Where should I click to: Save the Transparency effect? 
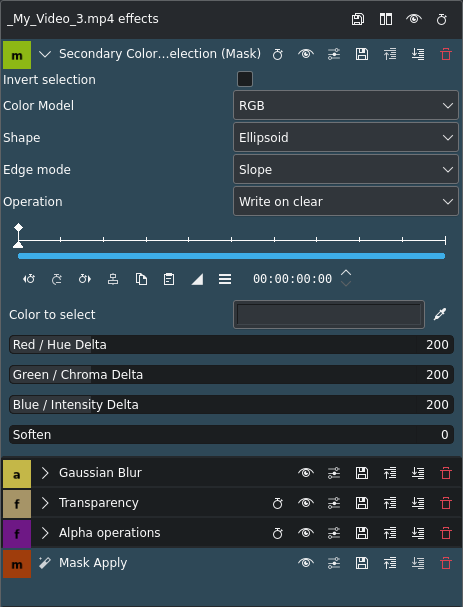362,503
